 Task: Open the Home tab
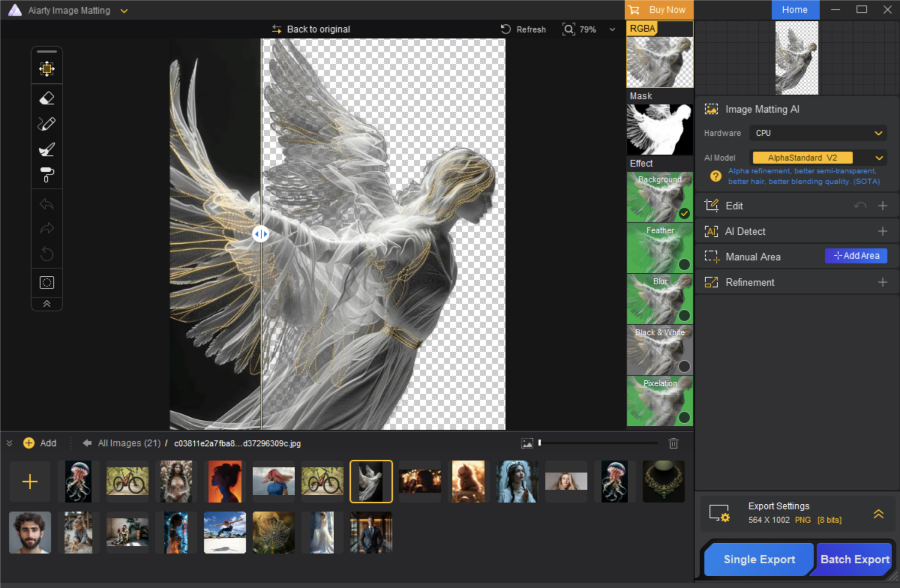(795, 10)
